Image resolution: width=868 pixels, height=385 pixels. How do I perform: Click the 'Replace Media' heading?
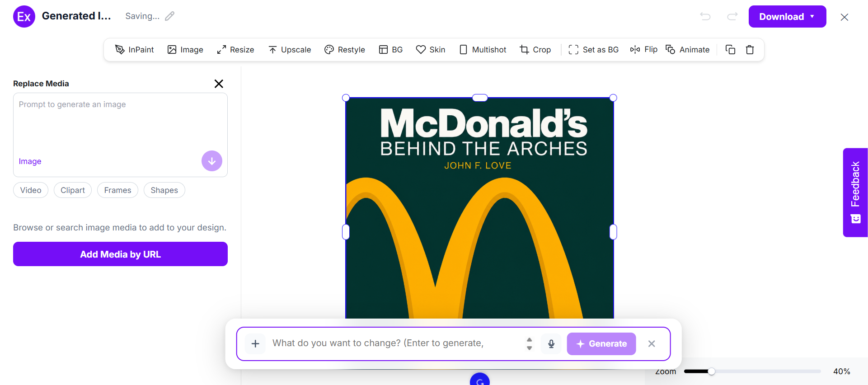pos(41,84)
